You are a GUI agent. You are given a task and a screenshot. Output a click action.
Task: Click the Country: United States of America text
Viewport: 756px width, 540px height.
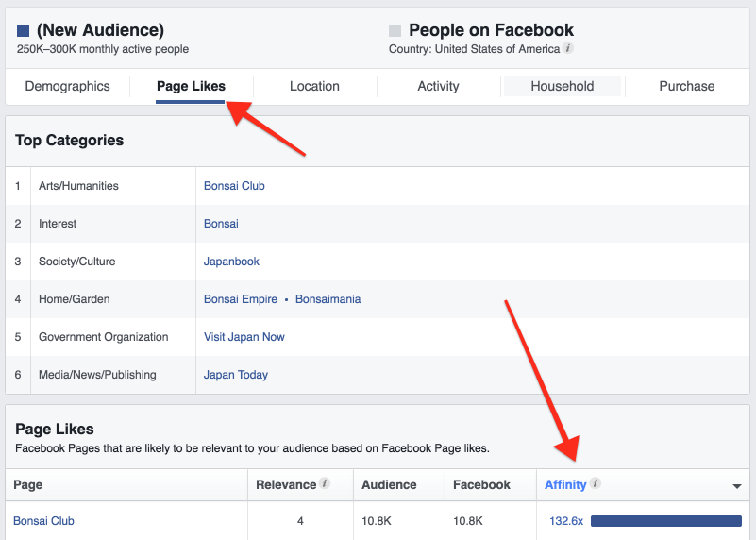click(475, 49)
